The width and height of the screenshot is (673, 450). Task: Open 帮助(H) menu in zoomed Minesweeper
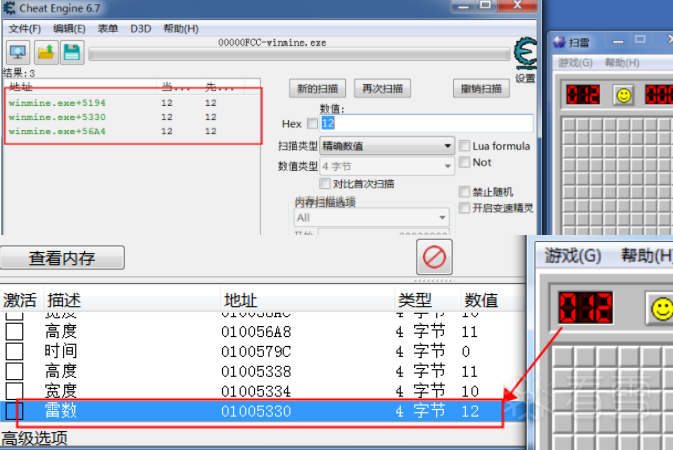tap(646, 255)
